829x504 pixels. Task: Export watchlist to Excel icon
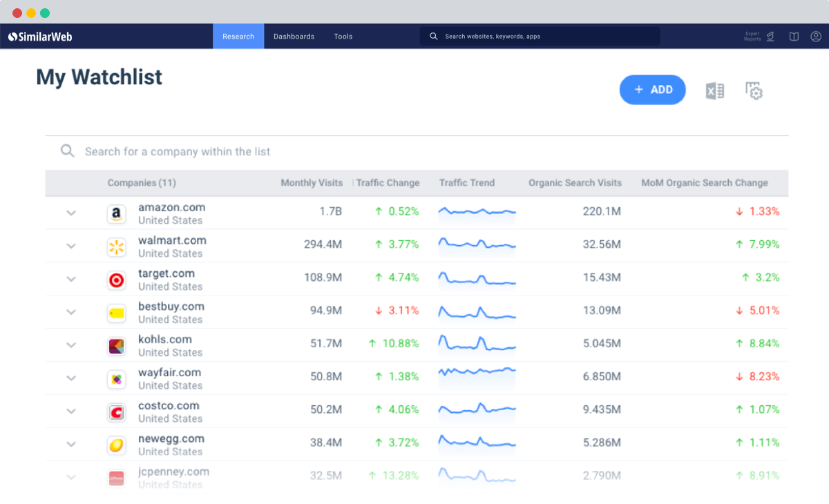715,90
